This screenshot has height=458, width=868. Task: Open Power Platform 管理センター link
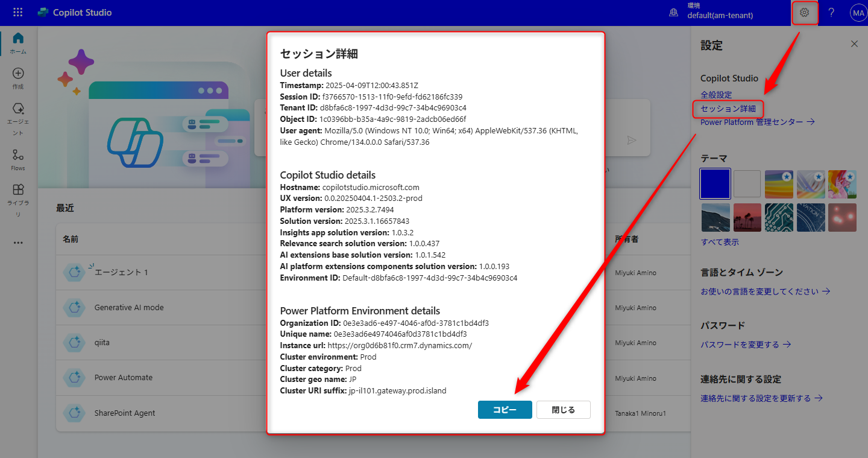(x=758, y=122)
